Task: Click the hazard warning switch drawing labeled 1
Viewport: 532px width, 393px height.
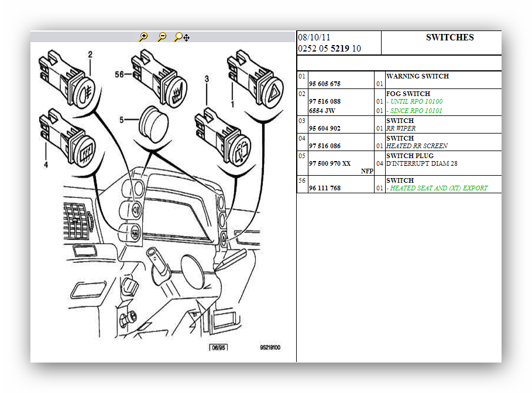Action: coord(255,79)
